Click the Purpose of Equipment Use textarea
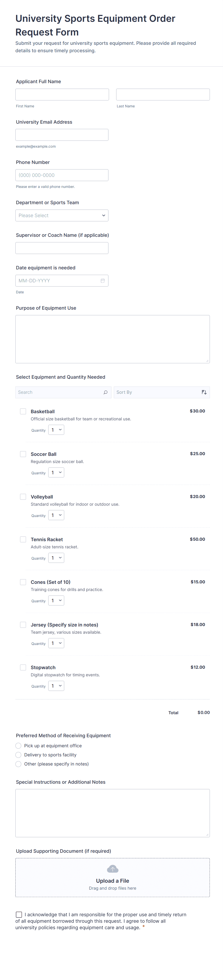The height and width of the screenshot is (980, 223). [113, 339]
